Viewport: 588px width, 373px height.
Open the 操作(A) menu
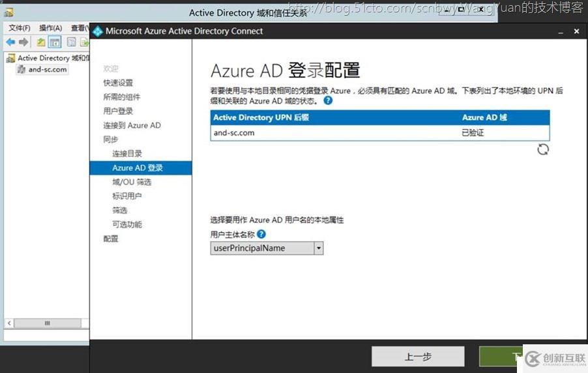(x=50, y=28)
